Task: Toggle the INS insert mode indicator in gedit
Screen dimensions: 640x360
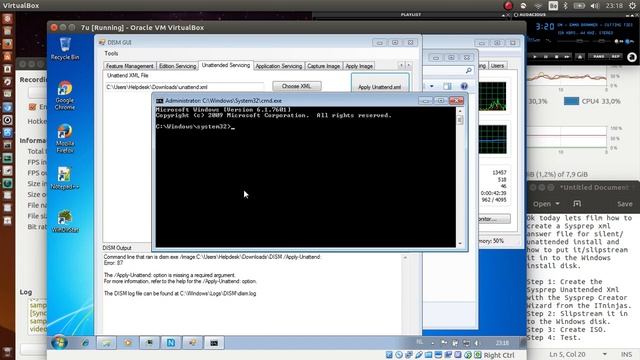Action: point(626,354)
